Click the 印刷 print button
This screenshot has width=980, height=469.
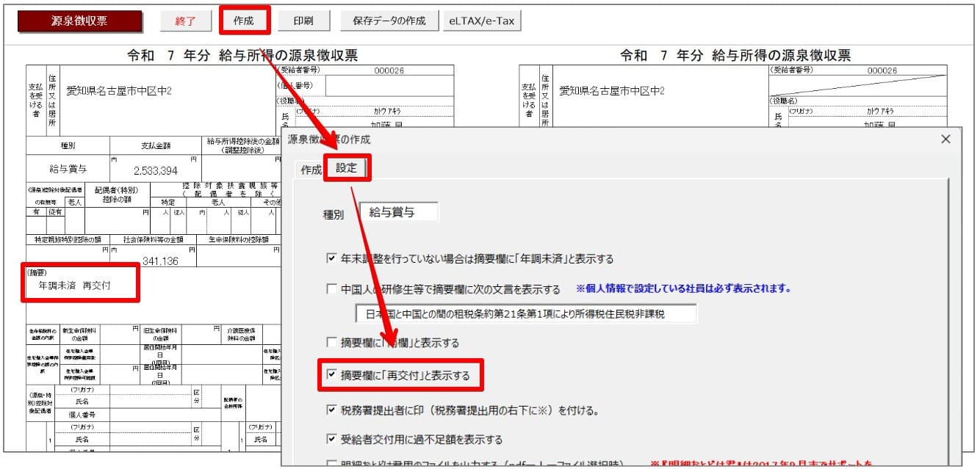[x=303, y=21]
